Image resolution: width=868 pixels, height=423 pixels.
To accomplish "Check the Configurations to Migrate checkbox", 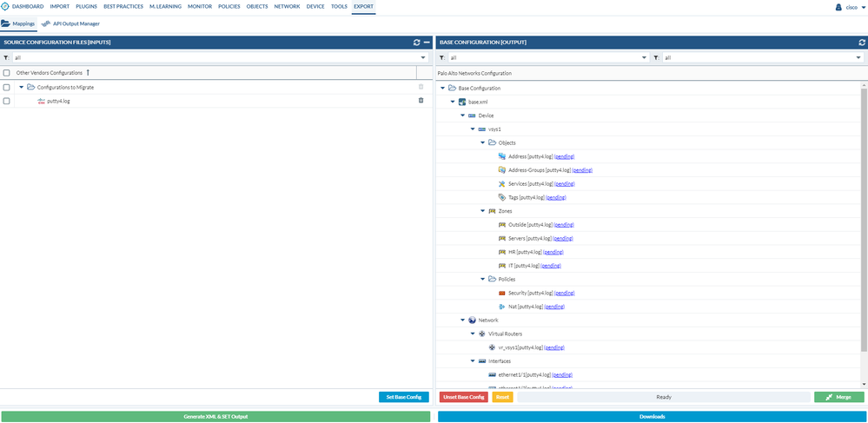I will 7,88.
